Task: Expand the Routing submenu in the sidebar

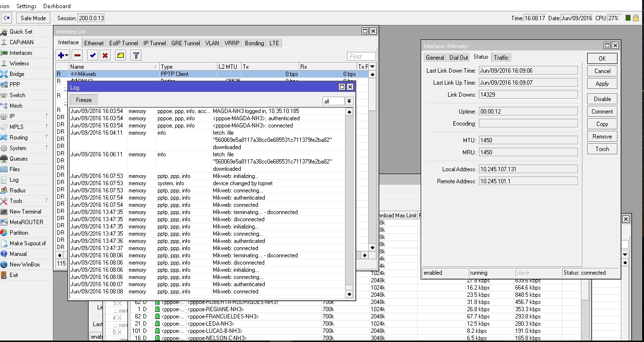Action: point(18,138)
